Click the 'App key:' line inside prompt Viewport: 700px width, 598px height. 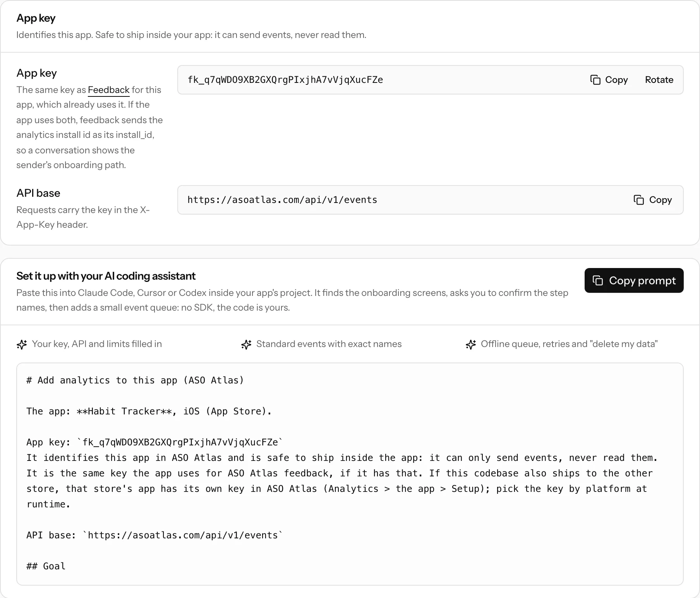[154, 442]
